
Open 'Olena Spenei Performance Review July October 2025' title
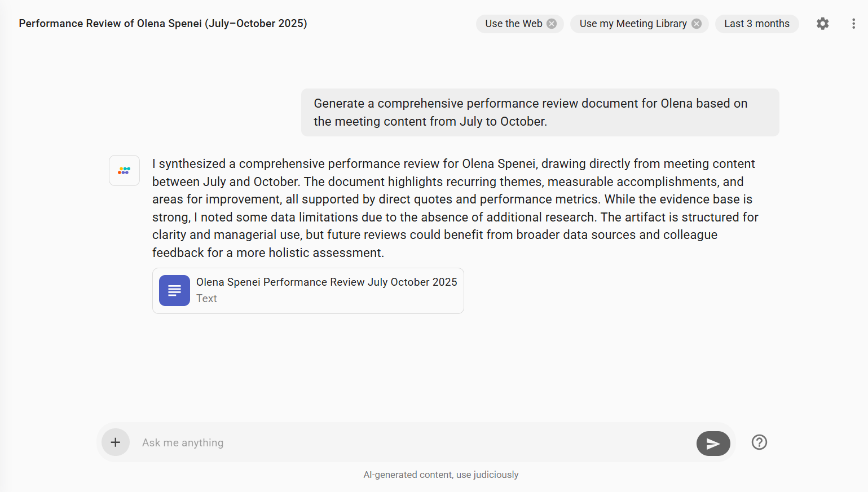327,282
